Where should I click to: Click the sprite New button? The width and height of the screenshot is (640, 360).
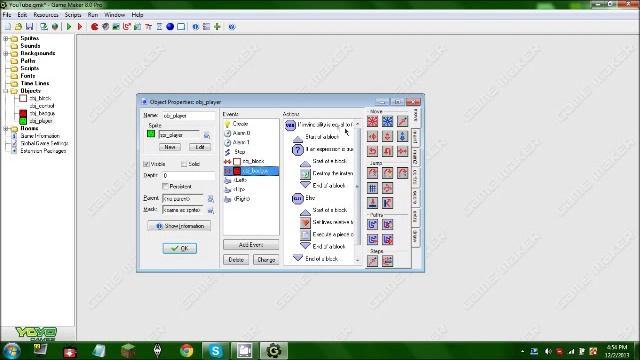[170, 147]
